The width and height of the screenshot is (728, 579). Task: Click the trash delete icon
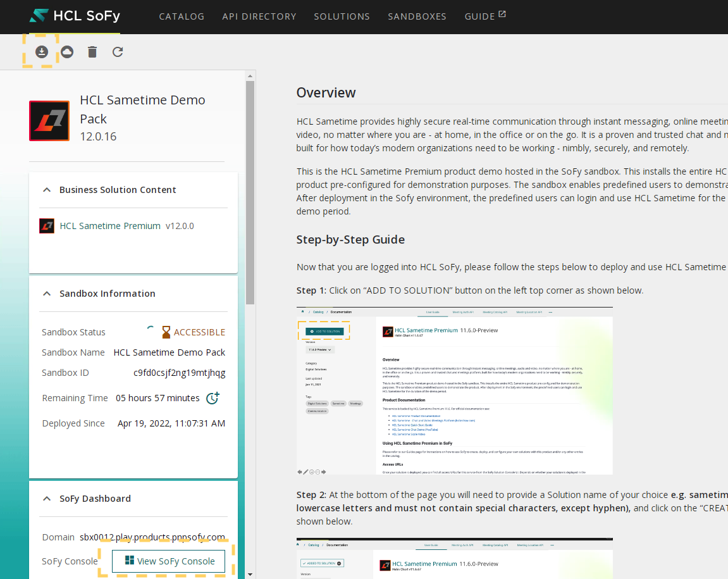pyautogui.click(x=92, y=52)
